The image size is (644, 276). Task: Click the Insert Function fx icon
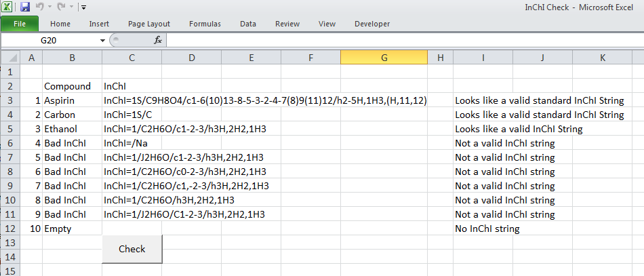[x=158, y=41]
